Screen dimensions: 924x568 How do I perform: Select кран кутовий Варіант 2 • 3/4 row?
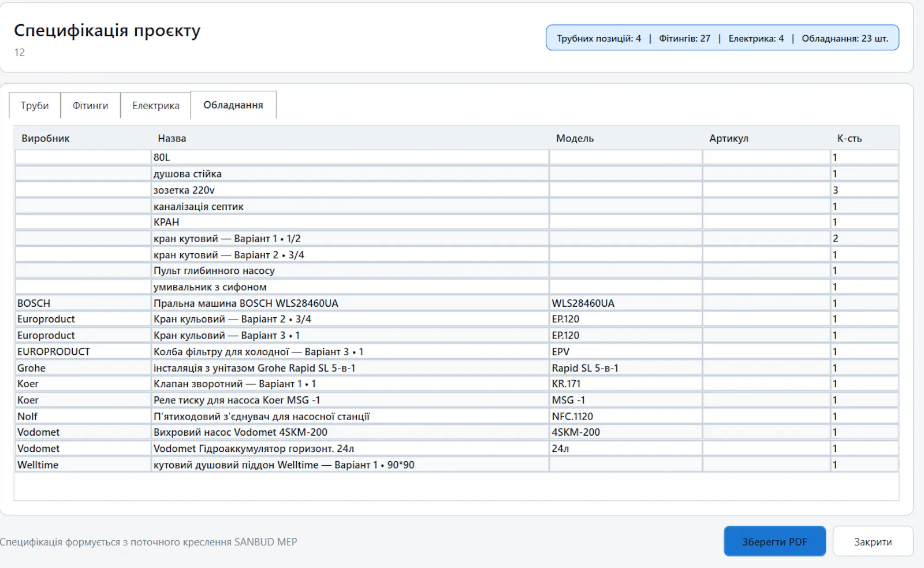tap(457, 254)
